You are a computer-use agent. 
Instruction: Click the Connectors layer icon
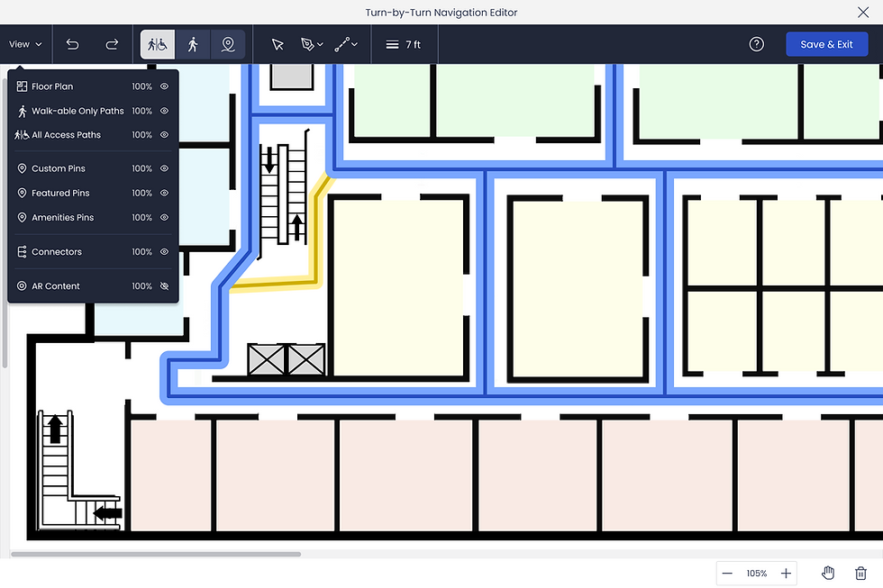[22, 251]
